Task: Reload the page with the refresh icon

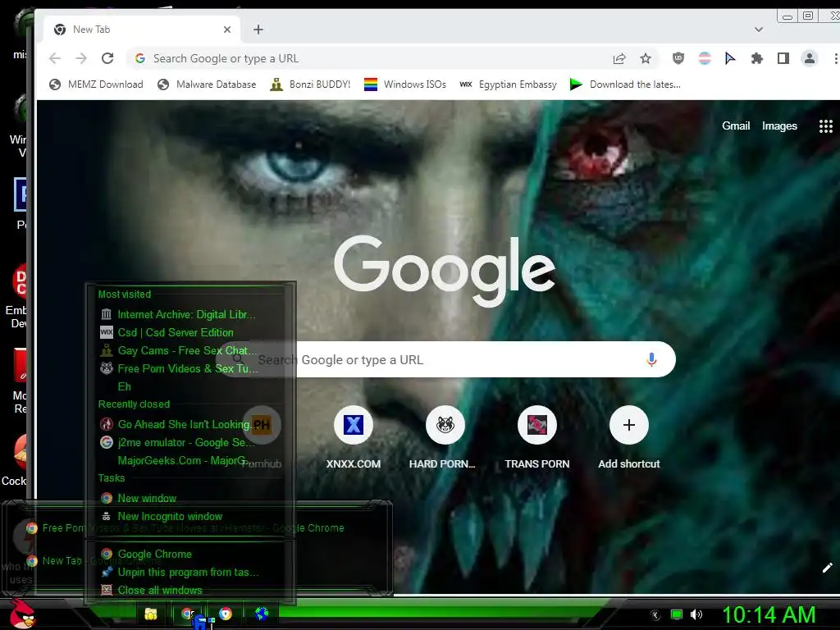Action: point(107,58)
